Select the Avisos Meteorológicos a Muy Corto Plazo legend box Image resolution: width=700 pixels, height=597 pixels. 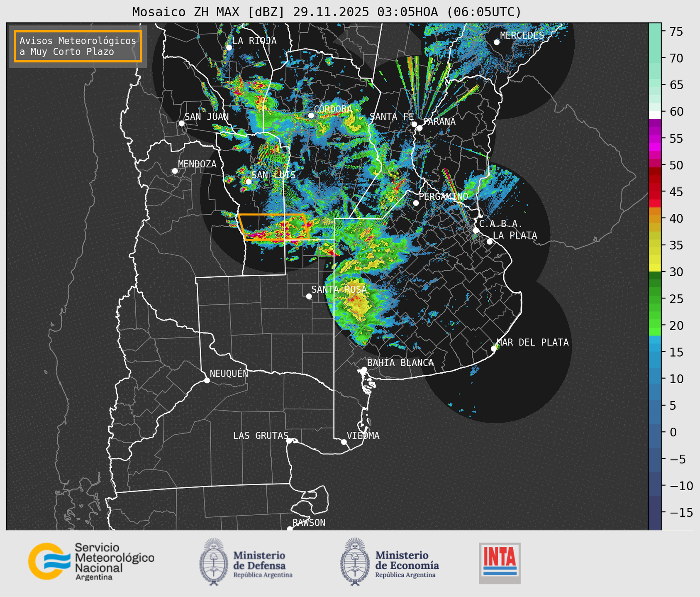click(x=78, y=46)
